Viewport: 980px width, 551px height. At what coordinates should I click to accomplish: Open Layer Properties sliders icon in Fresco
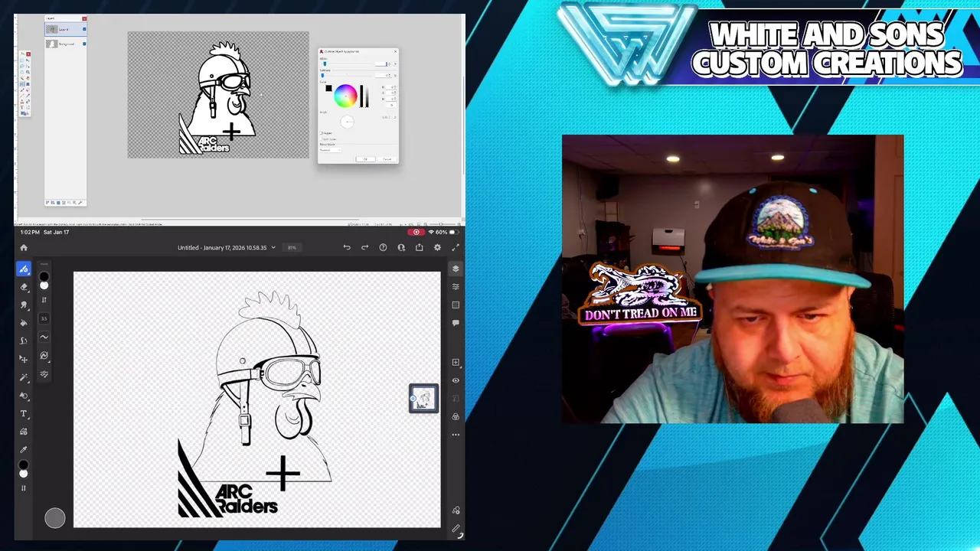coord(456,286)
